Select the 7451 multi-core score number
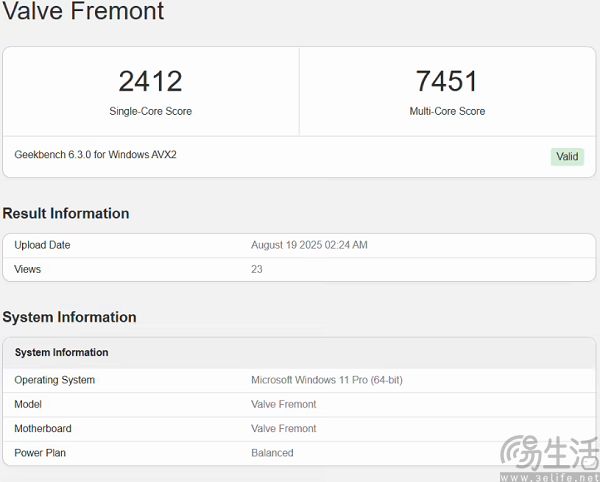Screen dimensions: 600x482 (x=447, y=81)
